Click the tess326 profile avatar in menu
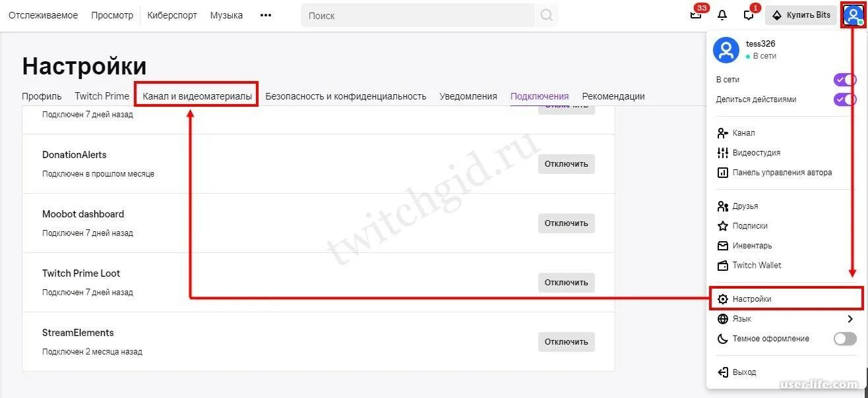 tap(726, 50)
